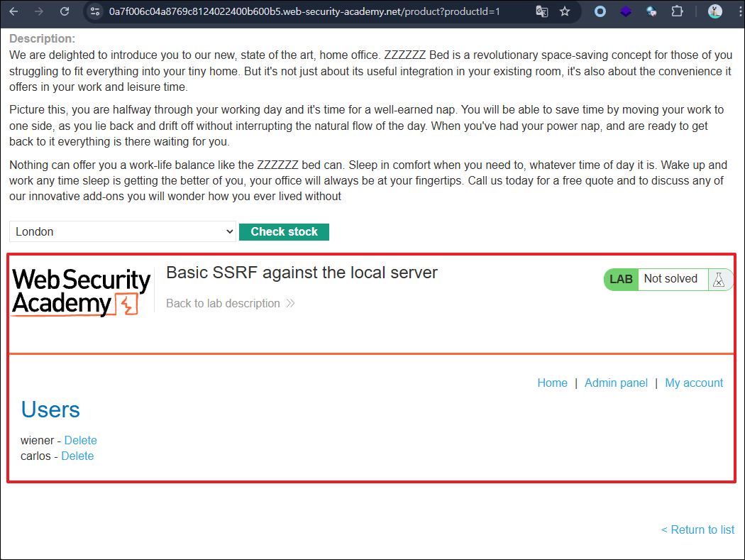Click the browser forward arrow
Image resolution: width=745 pixels, height=560 pixels.
pos(39,11)
